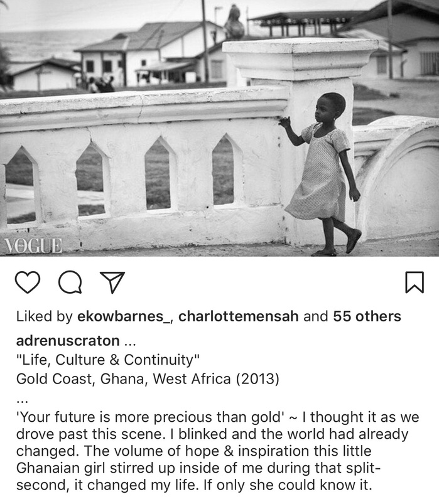This screenshot has height=504, width=439.
Task: View the 55 others who liked
Action: tap(367, 316)
